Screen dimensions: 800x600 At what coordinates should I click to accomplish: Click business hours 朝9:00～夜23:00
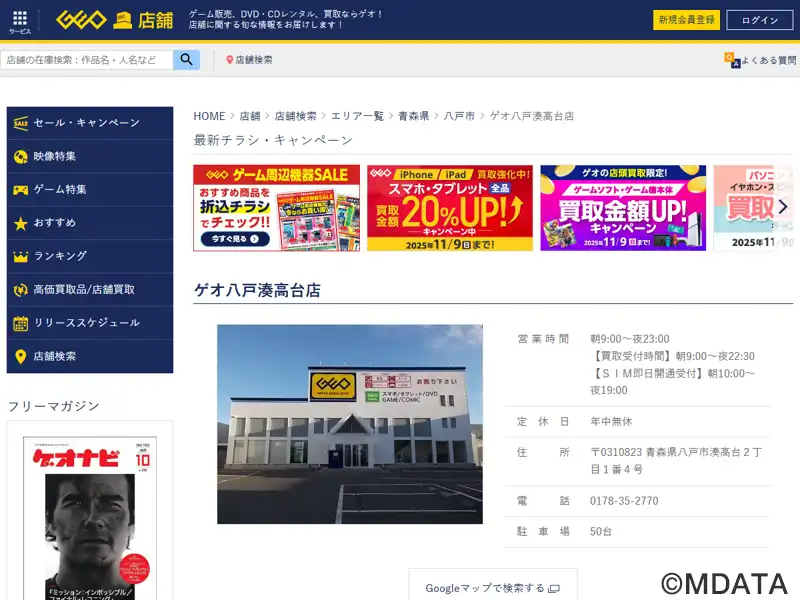(x=630, y=339)
